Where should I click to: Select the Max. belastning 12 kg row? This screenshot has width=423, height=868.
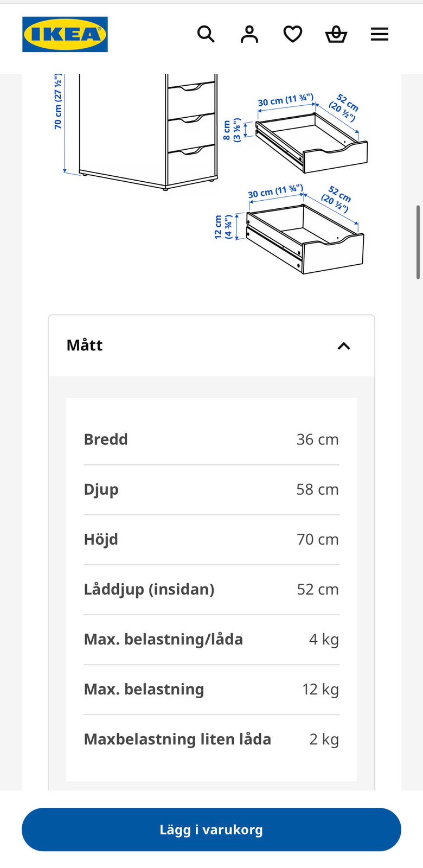[211, 689]
